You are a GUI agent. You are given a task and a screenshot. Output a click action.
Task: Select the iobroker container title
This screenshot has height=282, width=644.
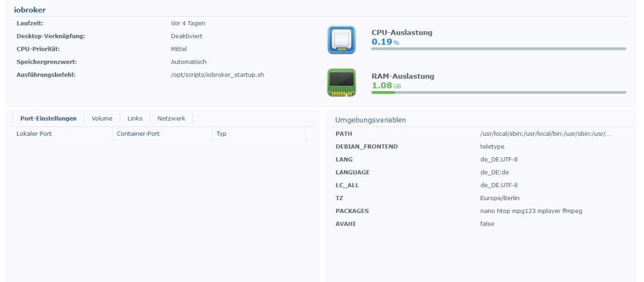(30, 10)
